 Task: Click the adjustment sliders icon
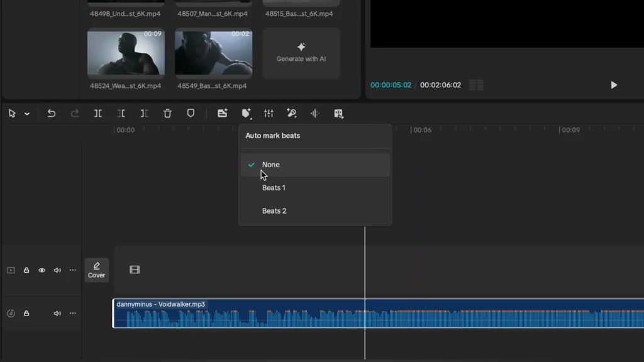(x=269, y=113)
